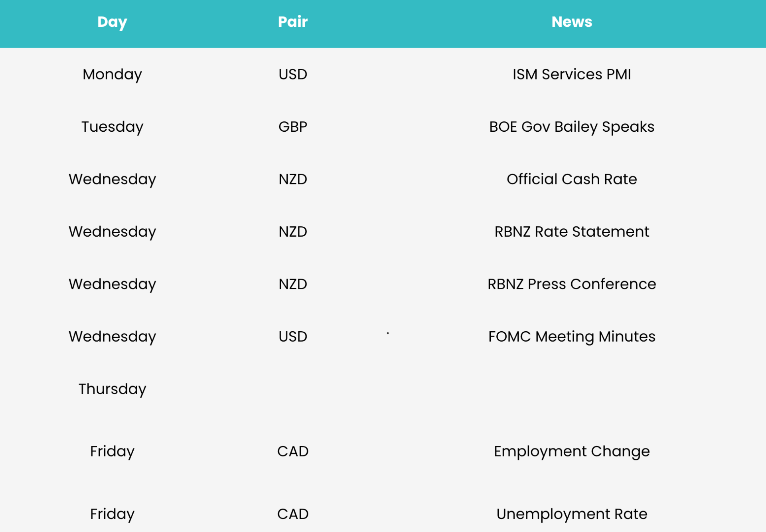The width and height of the screenshot is (766, 532).
Task: Click CAD pair beside Employment Change
Action: 293,451
